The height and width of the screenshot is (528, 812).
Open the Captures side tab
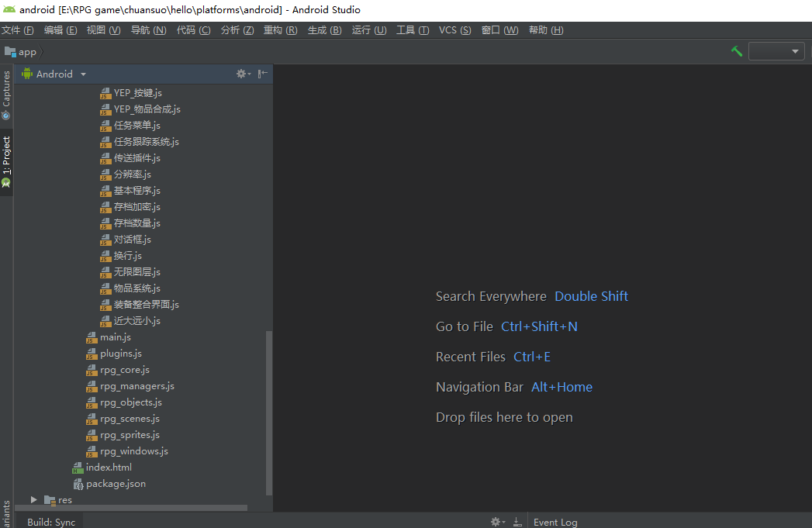[6, 95]
